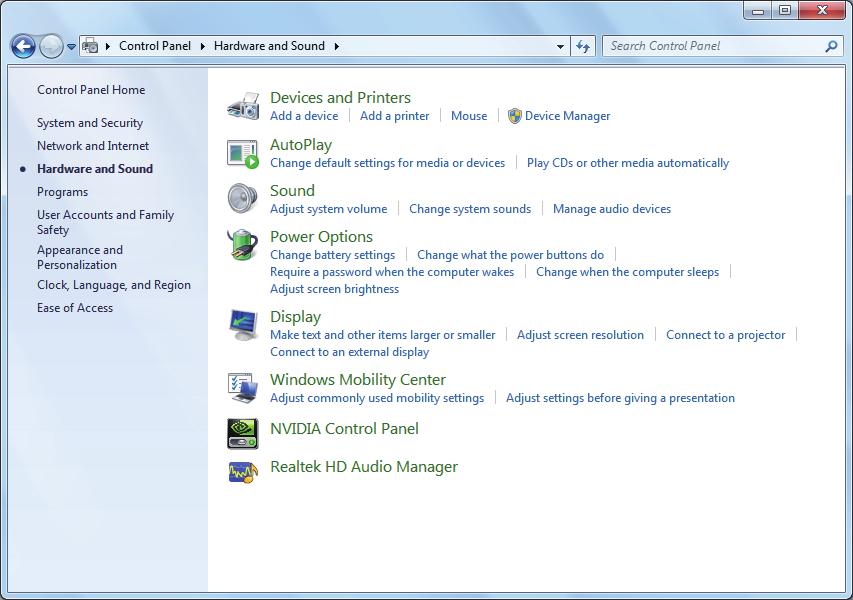Open Programs category in sidebar
Viewport: 853px width, 600px height.
(x=63, y=192)
